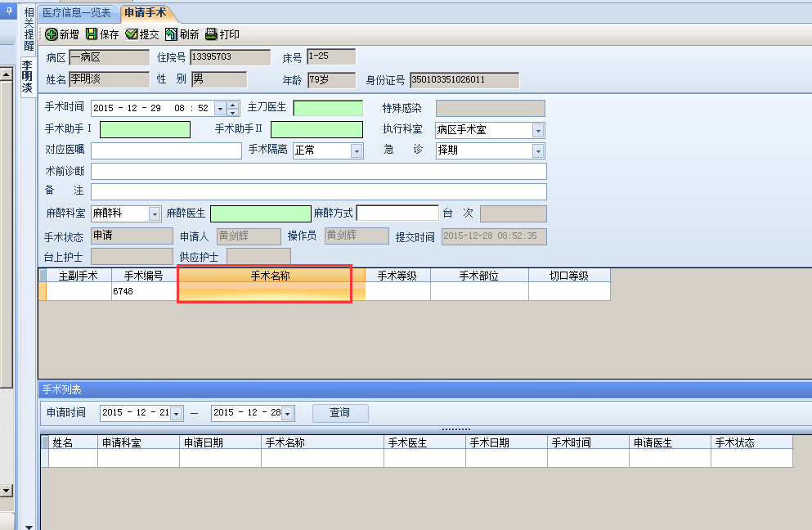The height and width of the screenshot is (530, 812).
Task: Click the 切口等级 column header
Action: click(x=569, y=276)
